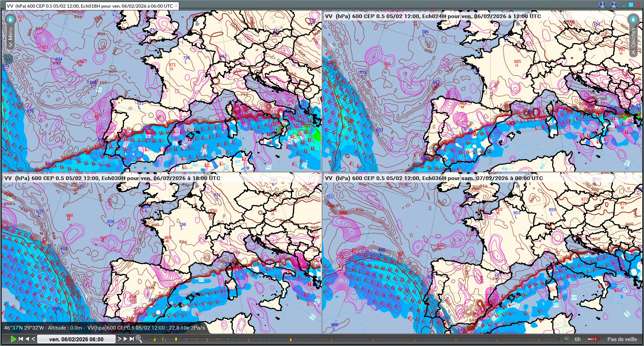Switch to monitor 2 display
The width and height of the screenshot is (644, 346).
[614, 5]
